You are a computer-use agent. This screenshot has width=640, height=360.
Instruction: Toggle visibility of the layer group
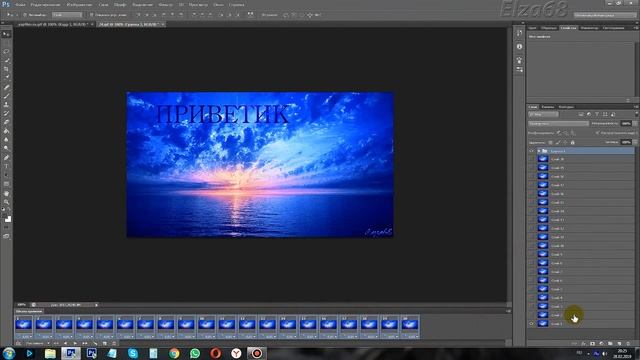pos(531,151)
